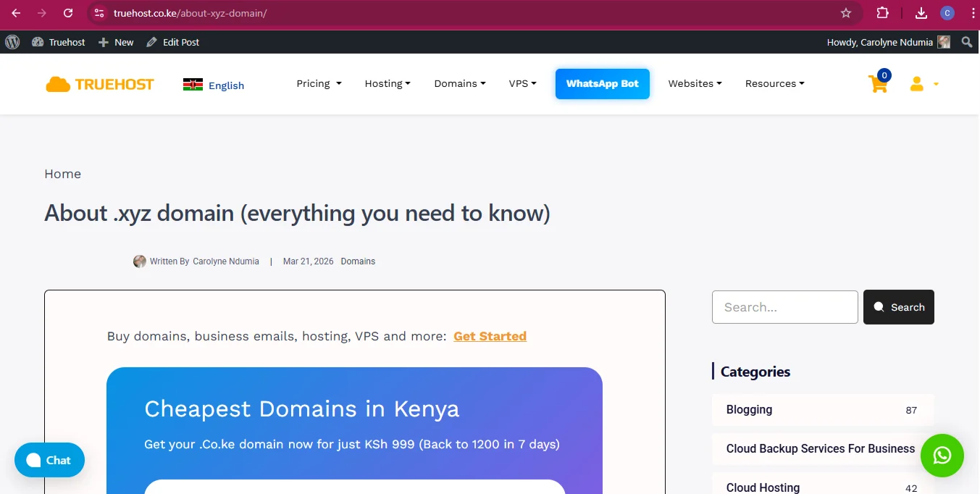Click the Home breadcrumb link
This screenshot has width=980, height=494.
click(x=62, y=174)
